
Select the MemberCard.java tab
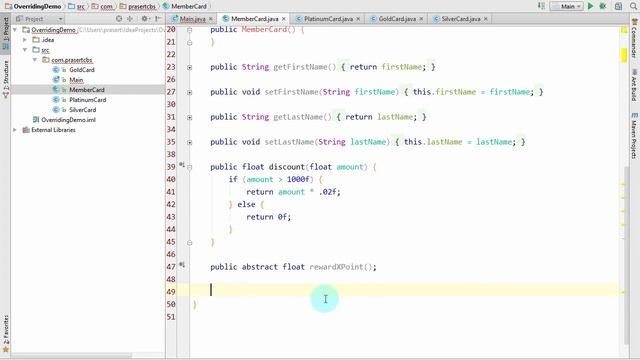[254, 19]
